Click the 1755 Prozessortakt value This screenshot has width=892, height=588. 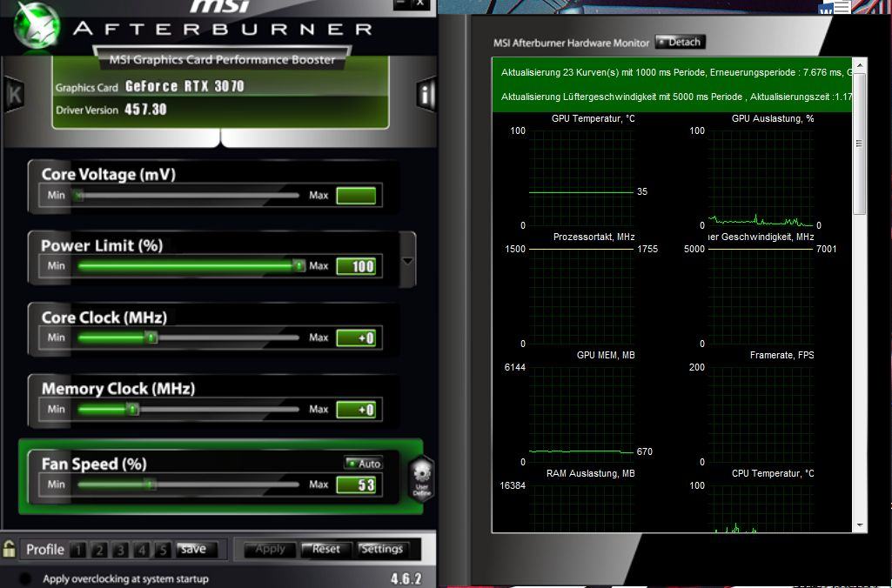point(647,249)
